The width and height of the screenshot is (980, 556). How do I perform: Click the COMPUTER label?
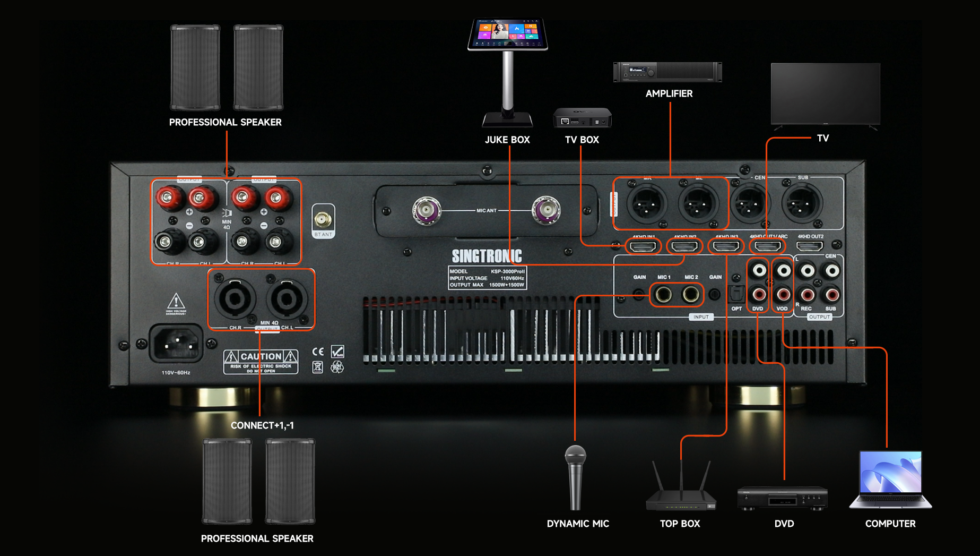pos(890,524)
